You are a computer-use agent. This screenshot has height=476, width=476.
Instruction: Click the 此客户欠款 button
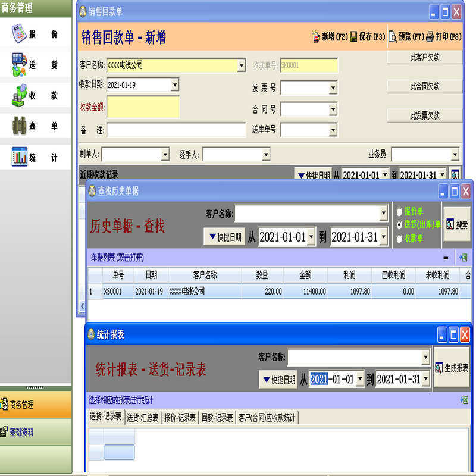(424, 57)
